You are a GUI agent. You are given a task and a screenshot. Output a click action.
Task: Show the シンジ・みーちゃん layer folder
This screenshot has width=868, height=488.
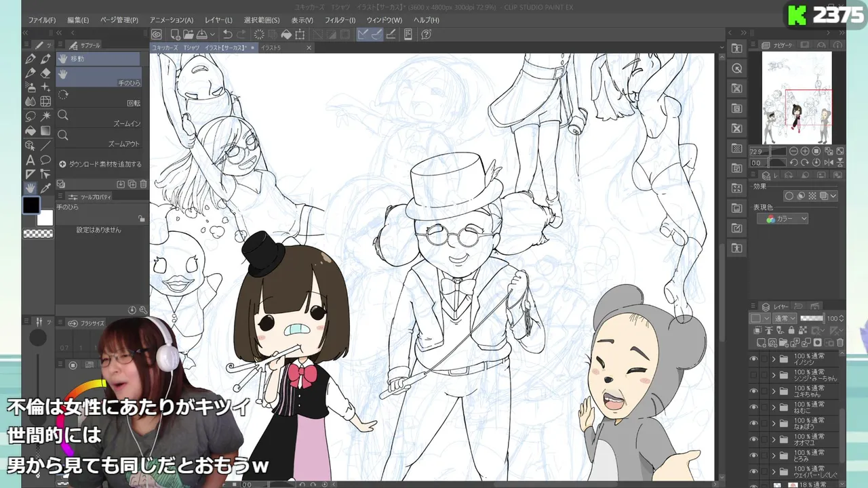pos(754,375)
